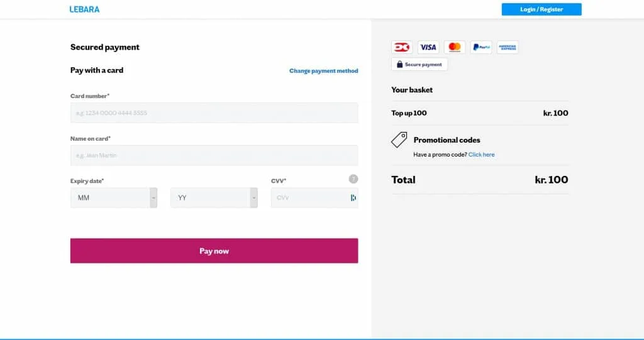644x340 pixels.
Task: Click the American Express icon
Action: (507, 47)
